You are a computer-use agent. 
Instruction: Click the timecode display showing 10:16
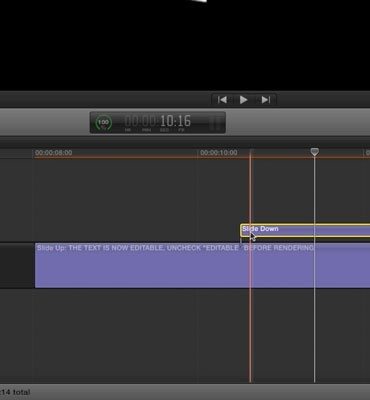(x=158, y=122)
